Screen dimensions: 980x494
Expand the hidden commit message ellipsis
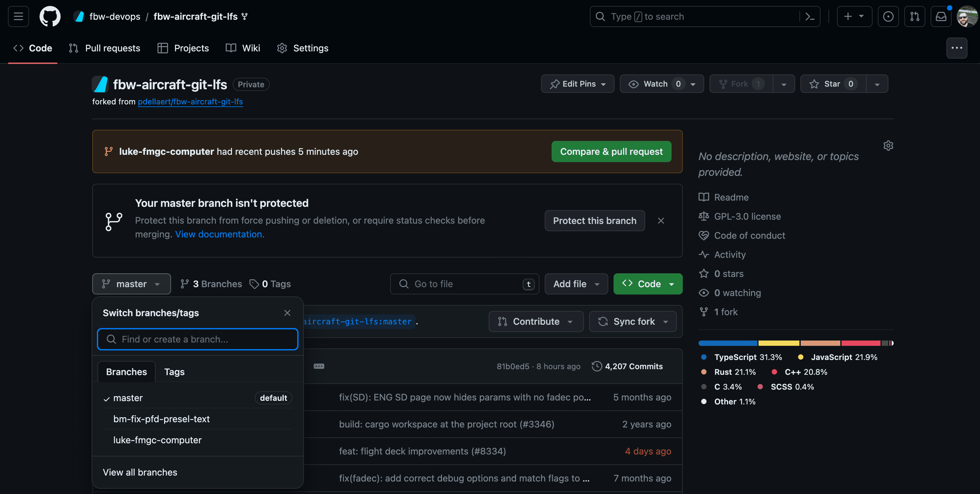point(319,366)
